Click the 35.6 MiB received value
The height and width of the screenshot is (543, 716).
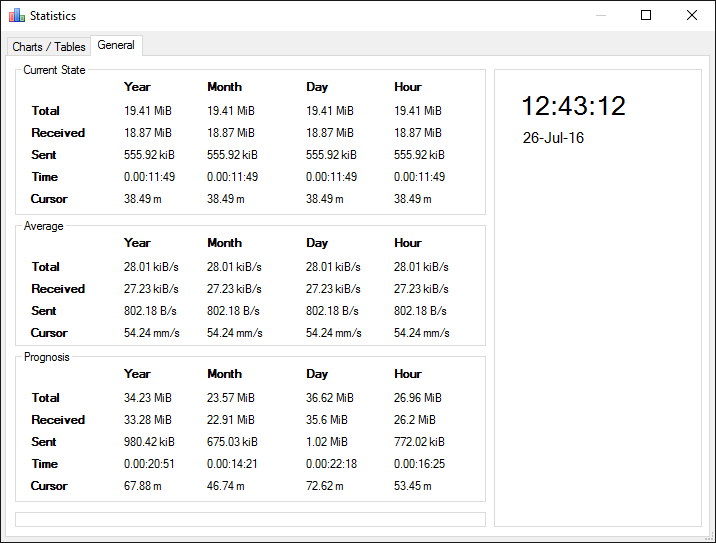(x=326, y=420)
